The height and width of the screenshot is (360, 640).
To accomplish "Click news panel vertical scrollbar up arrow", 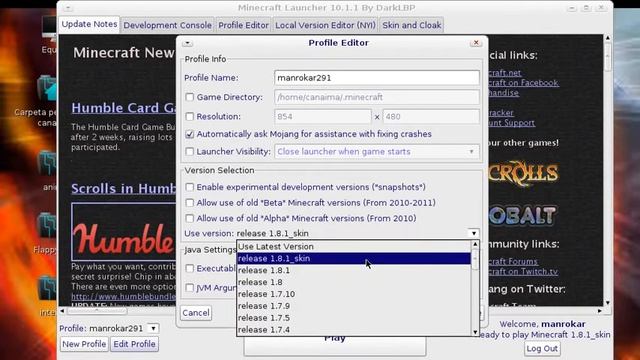I will pos(608,38).
